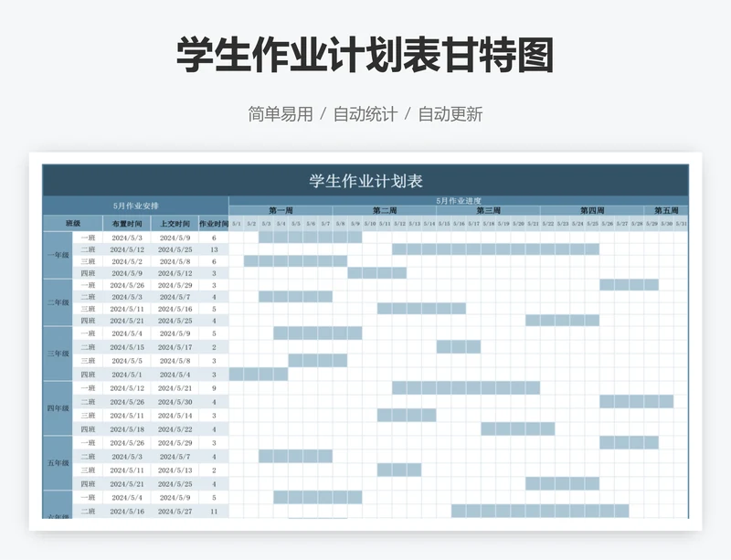Select the 2024/5/27 submission date cell

(x=175, y=511)
